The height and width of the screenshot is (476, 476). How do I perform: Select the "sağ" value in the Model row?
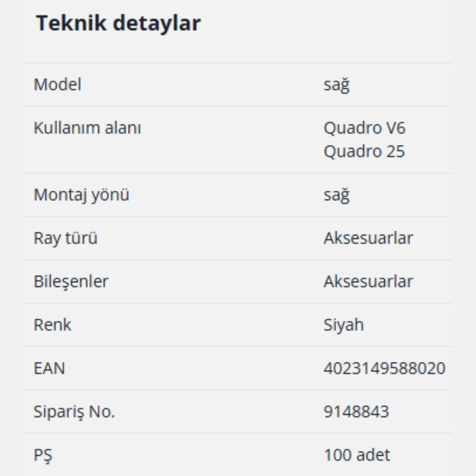point(336,84)
